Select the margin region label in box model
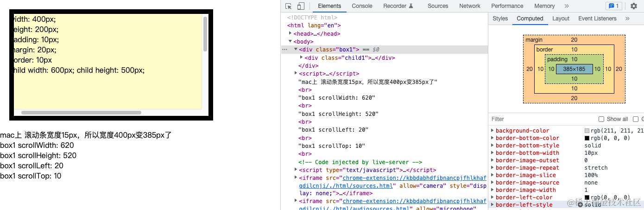The height and width of the screenshot is (210, 644). coord(534,40)
